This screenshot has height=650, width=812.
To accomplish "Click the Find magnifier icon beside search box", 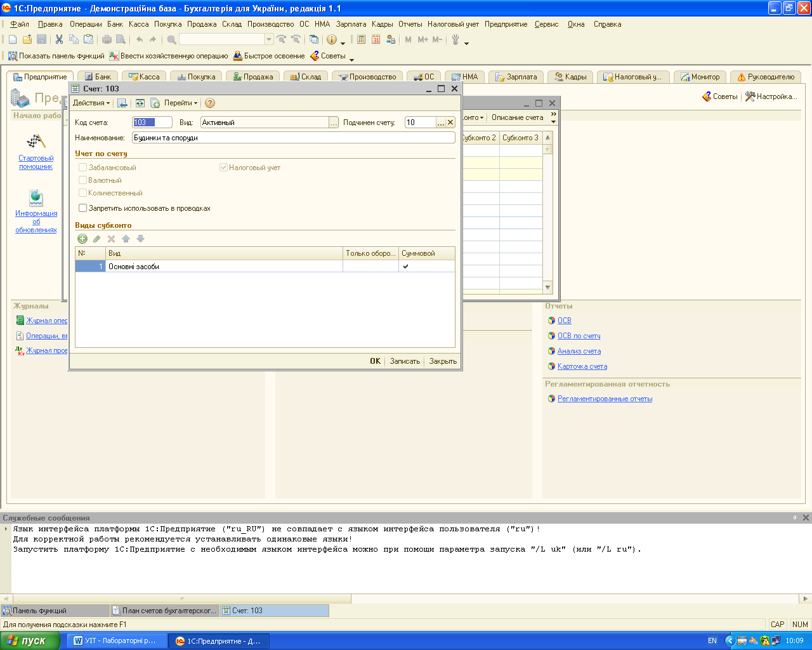I will 171,39.
